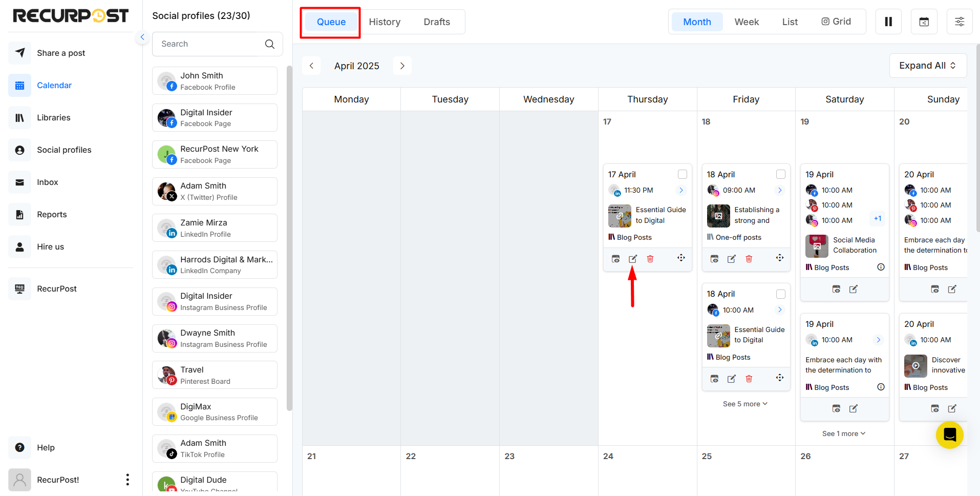
Task: Select the Month view
Action: (x=697, y=22)
